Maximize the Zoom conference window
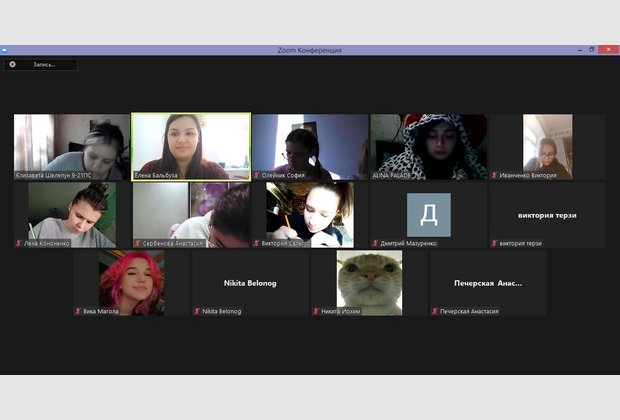 coord(592,50)
